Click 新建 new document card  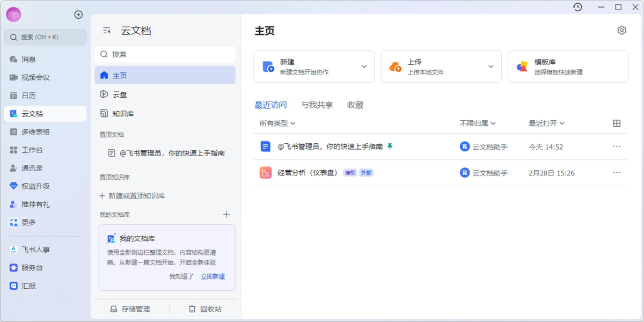point(314,67)
